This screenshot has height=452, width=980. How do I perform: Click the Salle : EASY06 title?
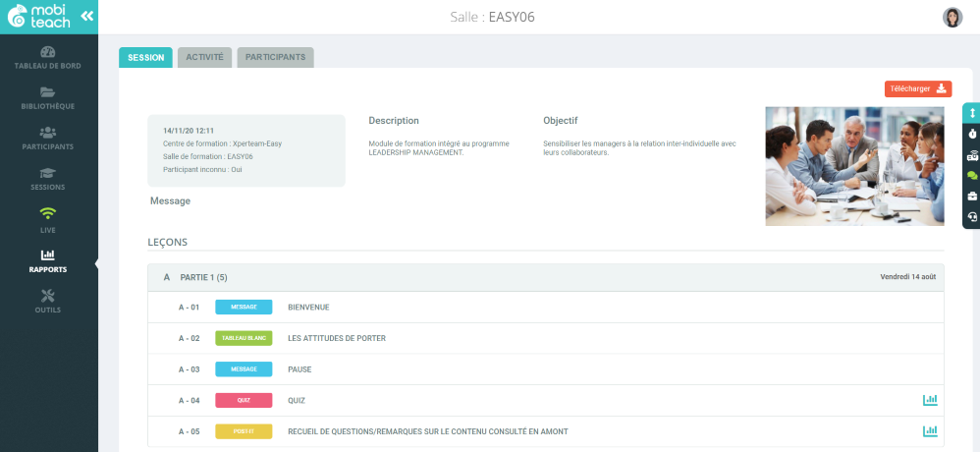(493, 17)
